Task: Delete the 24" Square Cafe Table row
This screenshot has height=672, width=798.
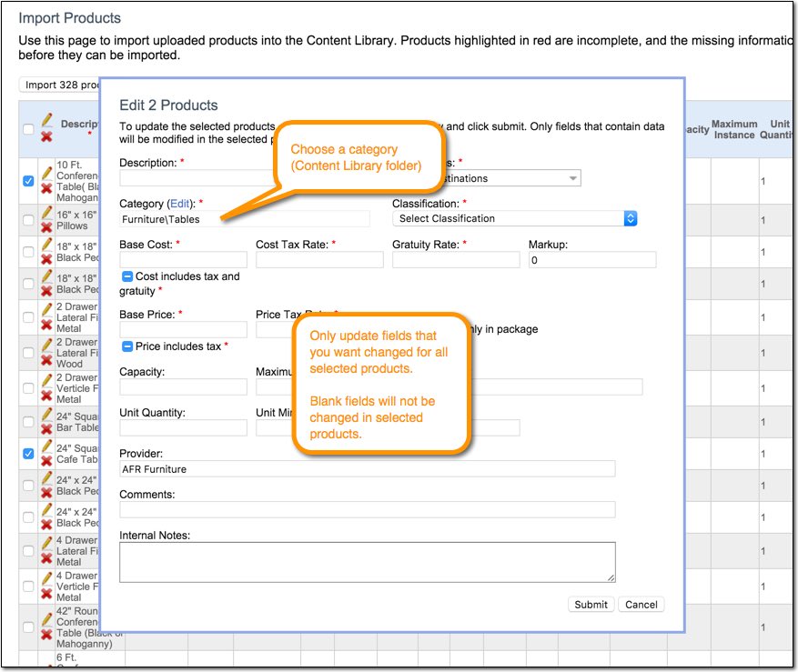Action: click(x=46, y=461)
